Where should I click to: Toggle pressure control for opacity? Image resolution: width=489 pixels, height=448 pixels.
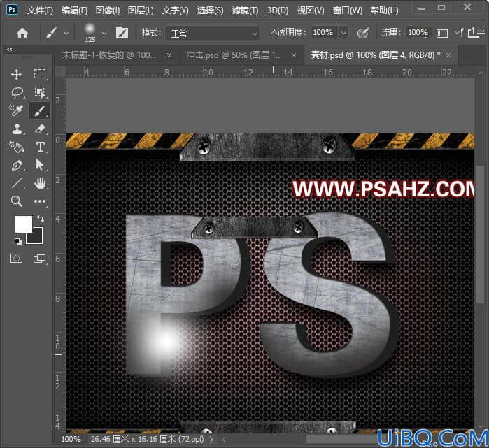click(x=362, y=32)
